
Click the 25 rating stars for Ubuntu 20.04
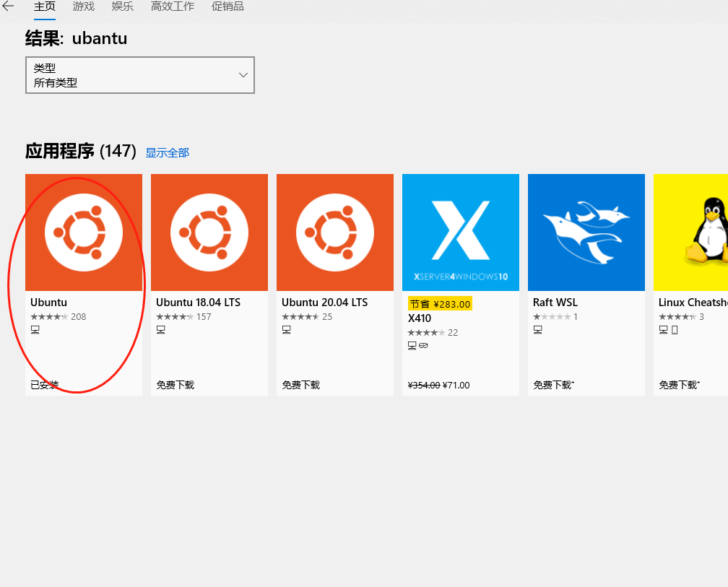[x=300, y=317]
